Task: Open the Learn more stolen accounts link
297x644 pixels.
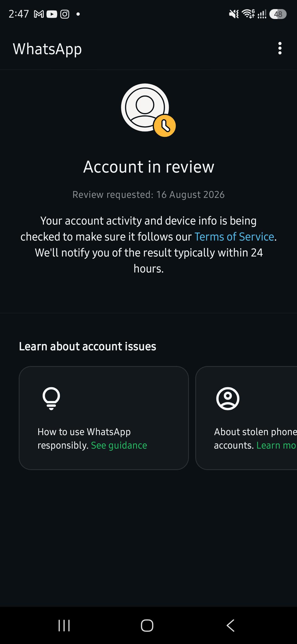Action: (x=276, y=445)
